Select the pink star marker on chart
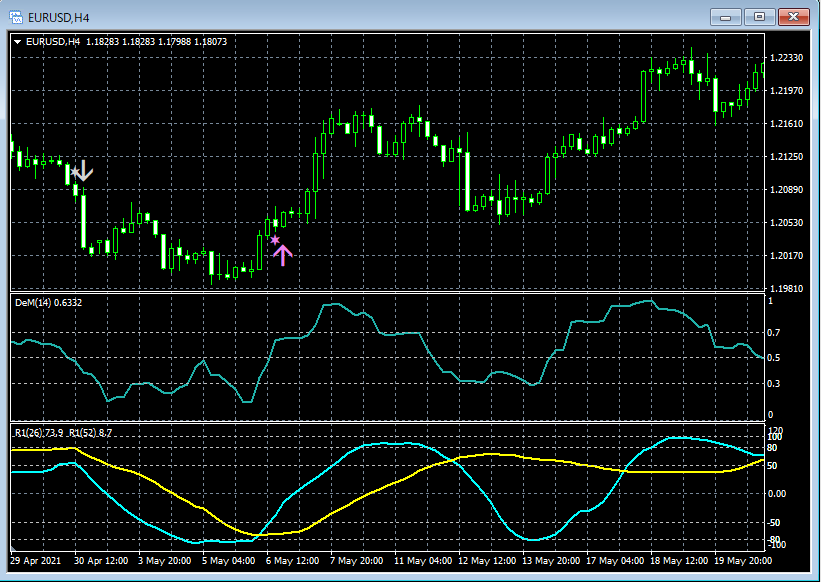Screen dimensions: 822x582 pyautogui.click(x=275, y=240)
